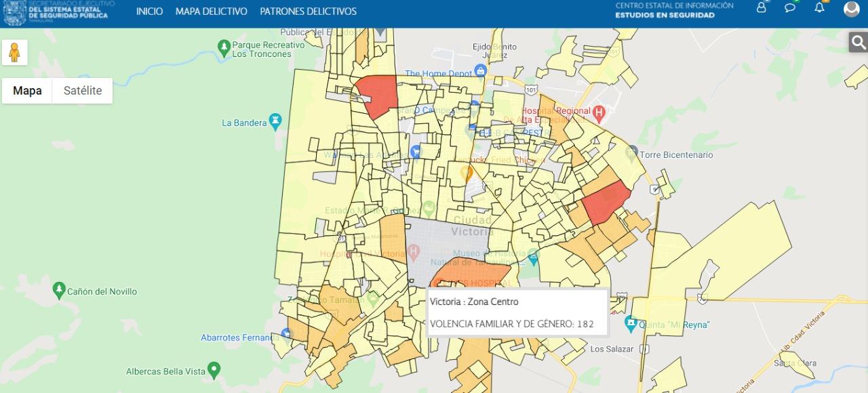Select the red zone near The Home Depot

point(377,95)
